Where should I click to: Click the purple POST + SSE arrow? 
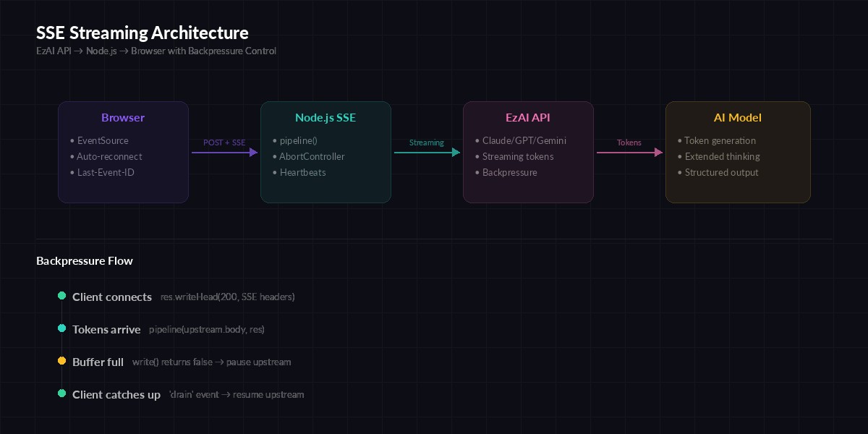224,152
